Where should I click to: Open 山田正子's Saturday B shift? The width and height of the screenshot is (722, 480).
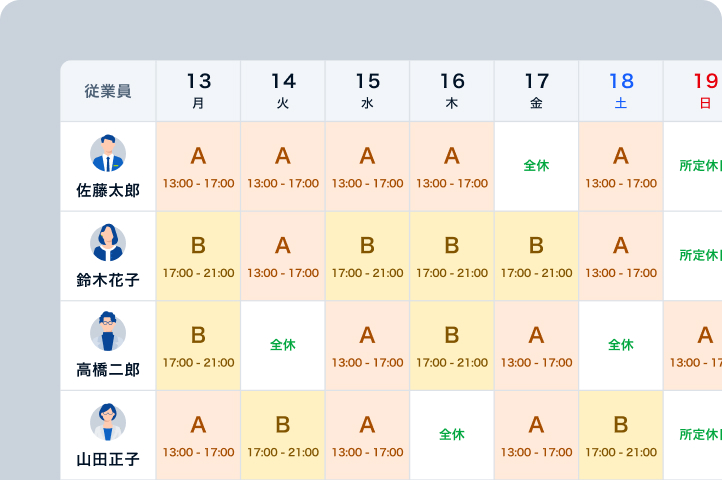(620, 435)
